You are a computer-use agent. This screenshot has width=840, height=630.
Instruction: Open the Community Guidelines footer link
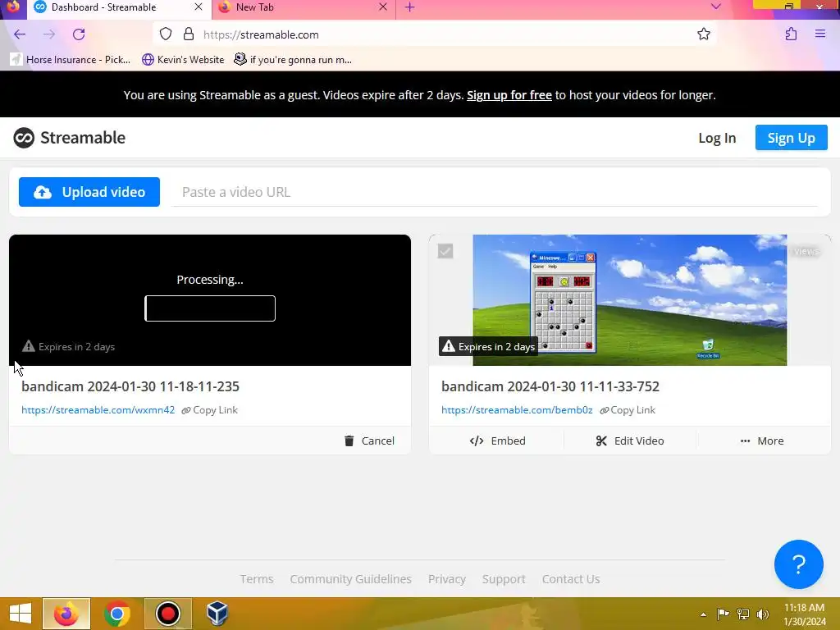tap(350, 579)
